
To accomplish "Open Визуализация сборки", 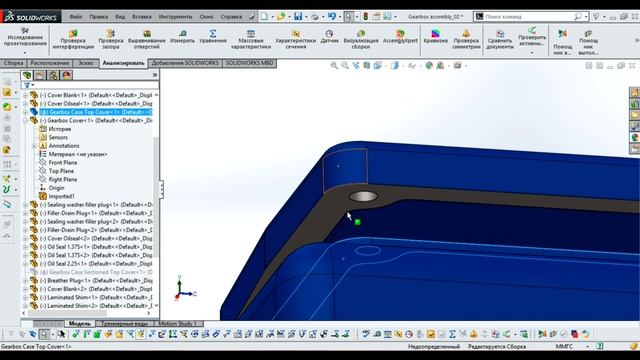I will (x=361, y=39).
